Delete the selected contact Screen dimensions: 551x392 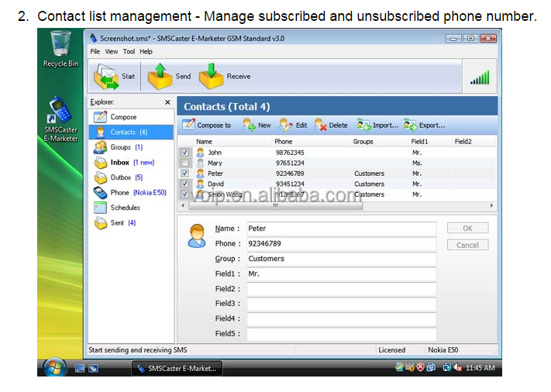(331, 125)
